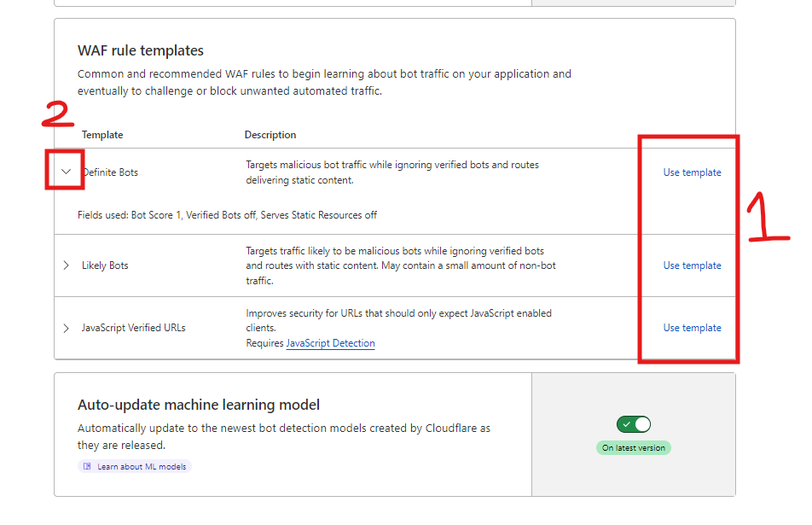Expand the JavaScript Verified URLs row chevron
Image resolution: width=812 pixels, height=525 pixels.
tap(67, 328)
